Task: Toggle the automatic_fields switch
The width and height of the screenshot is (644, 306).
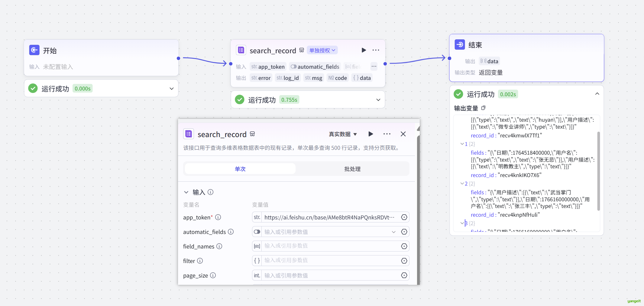Action: (257, 232)
